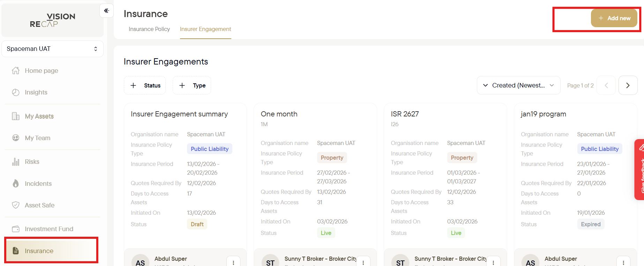This screenshot has height=266, width=644.
Task: Click the Live status on One month card
Action: (x=326, y=233)
